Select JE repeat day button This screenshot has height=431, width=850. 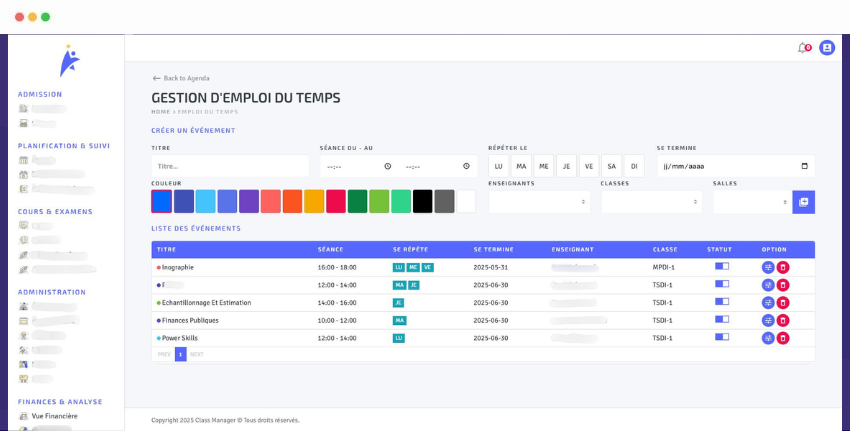(566, 166)
